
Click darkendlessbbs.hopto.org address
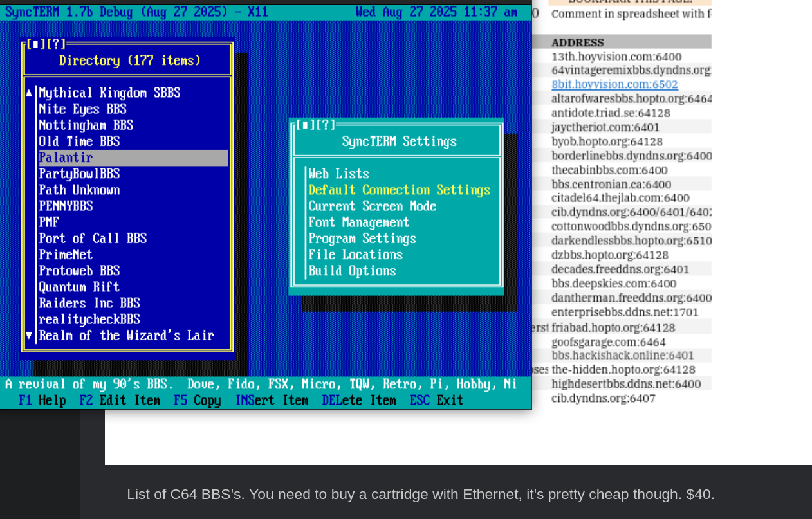631,241
